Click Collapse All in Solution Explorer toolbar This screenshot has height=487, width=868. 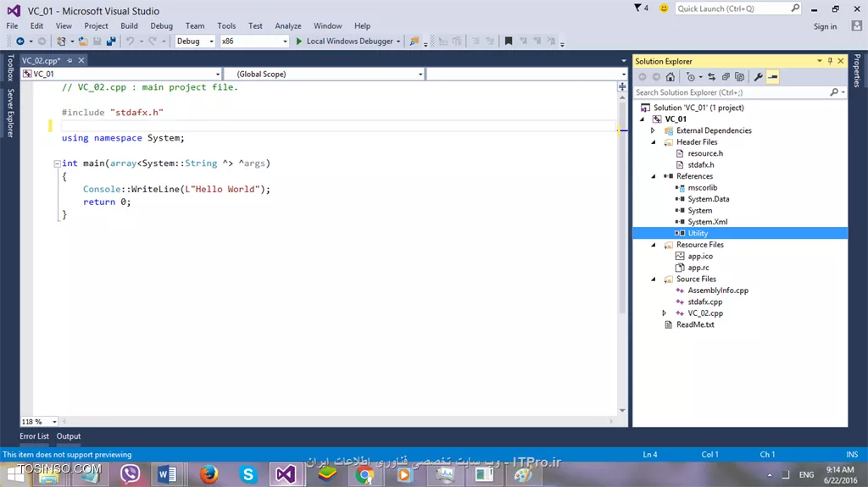coord(726,77)
